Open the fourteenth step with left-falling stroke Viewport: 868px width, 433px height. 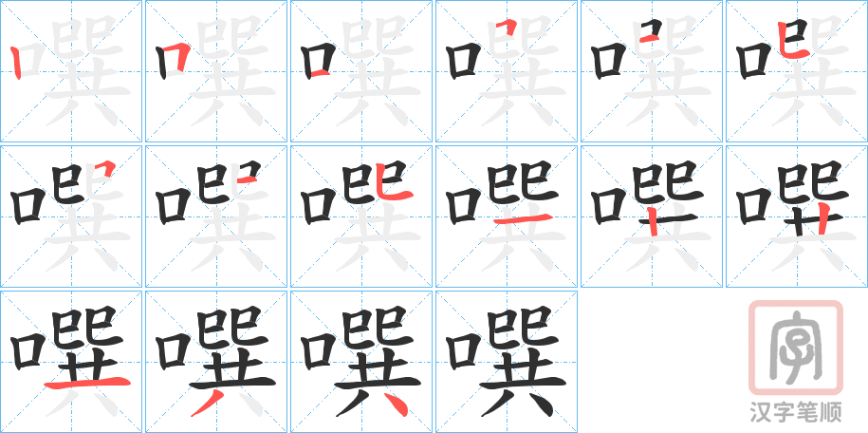tap(216, 362)
